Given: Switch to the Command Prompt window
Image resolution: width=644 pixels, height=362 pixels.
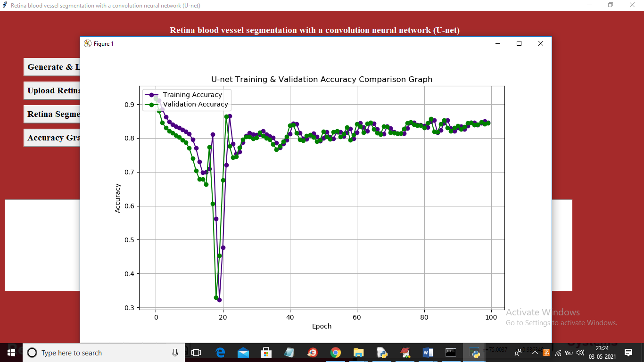Looking at the screenshot, I should point(451,353).
